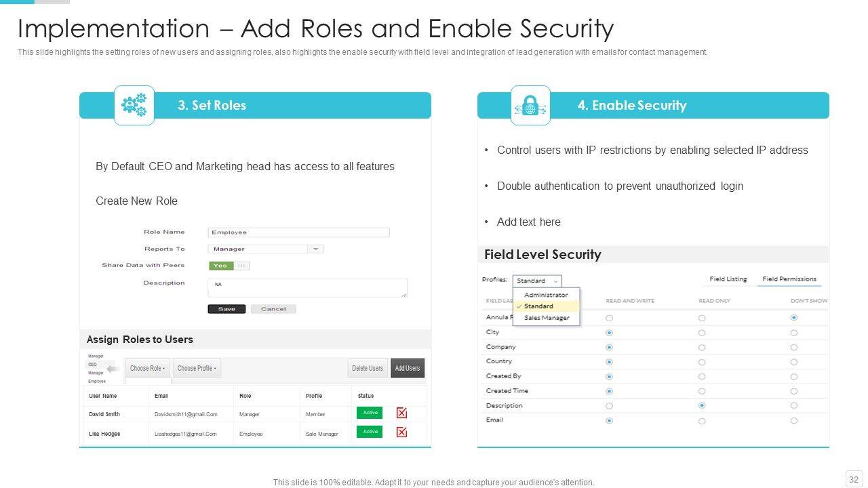Choose Administrator from the Profiles menu
Screen dimensions: 868x488
coord(546,295)
